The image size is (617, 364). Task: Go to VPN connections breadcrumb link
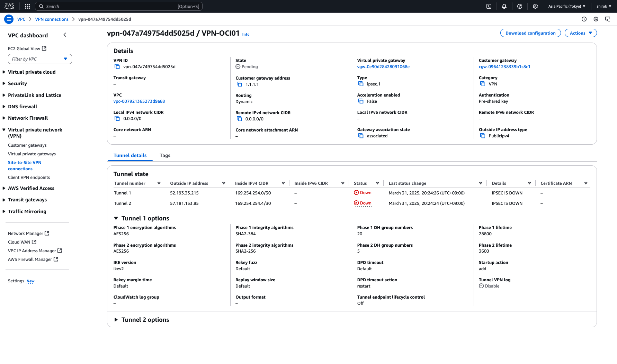pos(52,19)
